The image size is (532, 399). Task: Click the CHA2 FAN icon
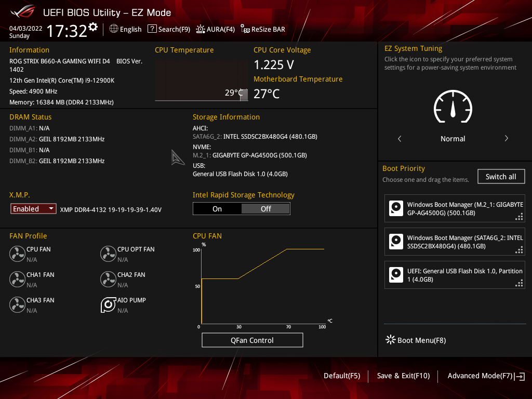pyautogui.click(x=108, y=279)
